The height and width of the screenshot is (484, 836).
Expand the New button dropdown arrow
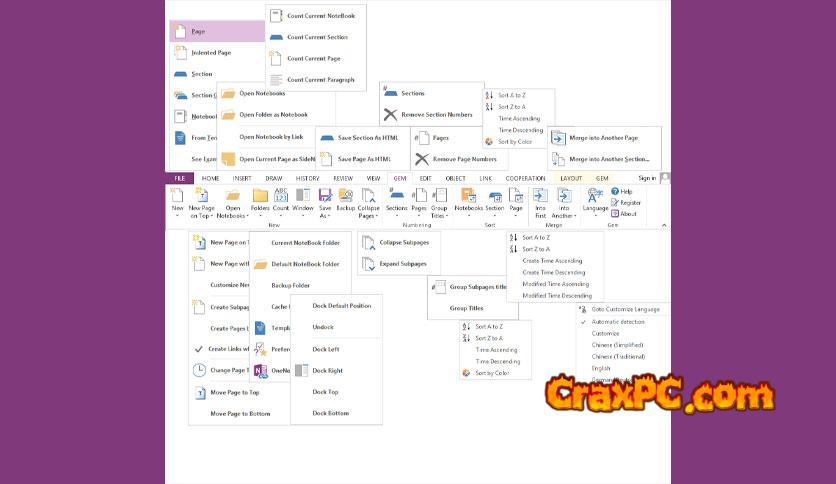177,215
